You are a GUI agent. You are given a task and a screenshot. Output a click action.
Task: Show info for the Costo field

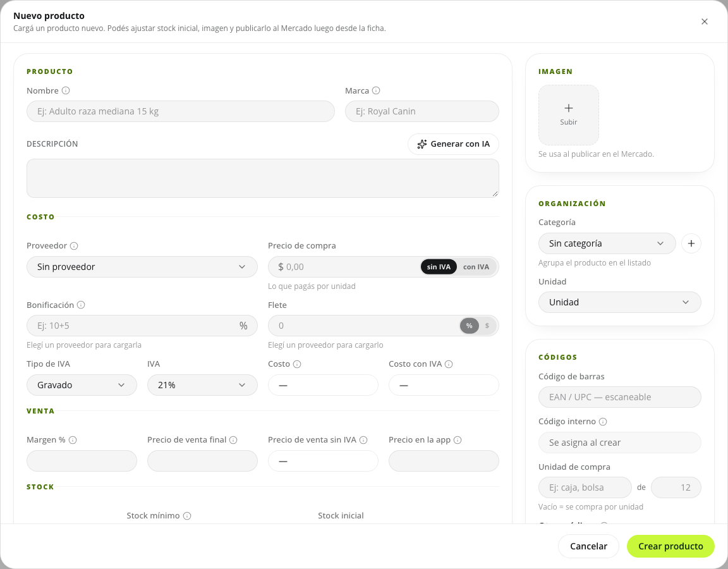(x=297, y=364)
